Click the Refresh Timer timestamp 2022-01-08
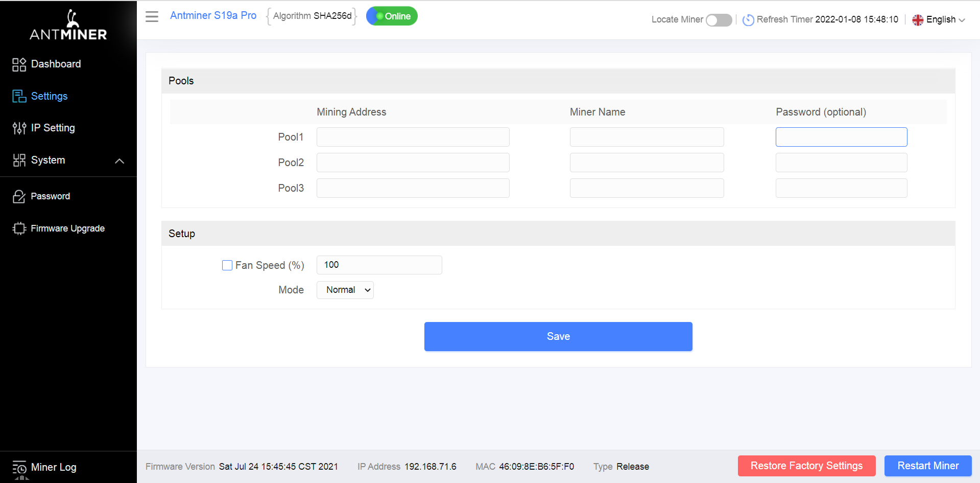The height and width of the screenshot is (483, 980). (856, 19)
